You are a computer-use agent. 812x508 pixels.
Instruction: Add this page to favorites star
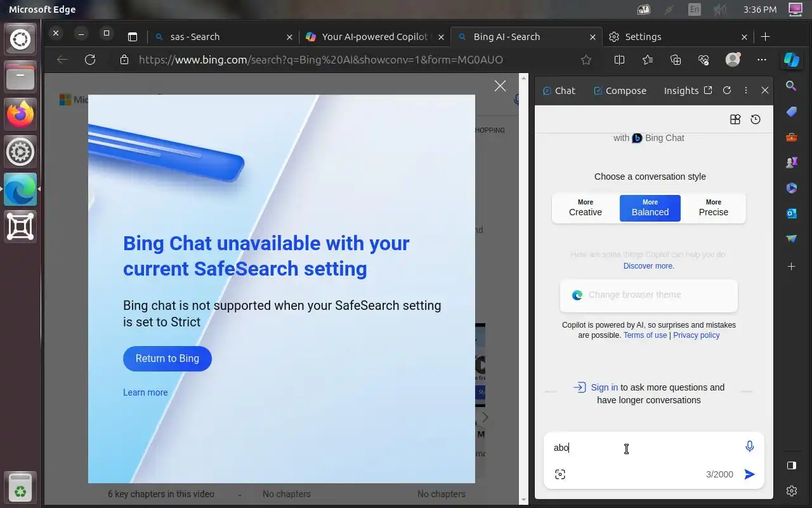(586, 60)
